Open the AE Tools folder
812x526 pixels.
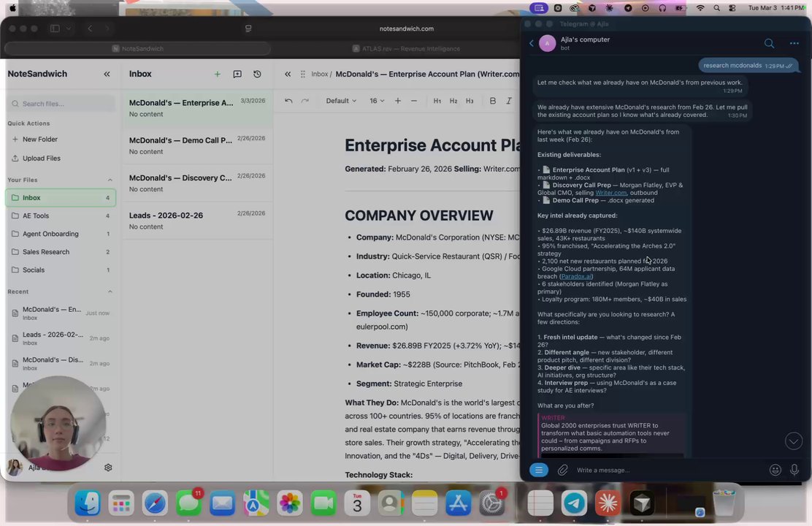(61, 216)
